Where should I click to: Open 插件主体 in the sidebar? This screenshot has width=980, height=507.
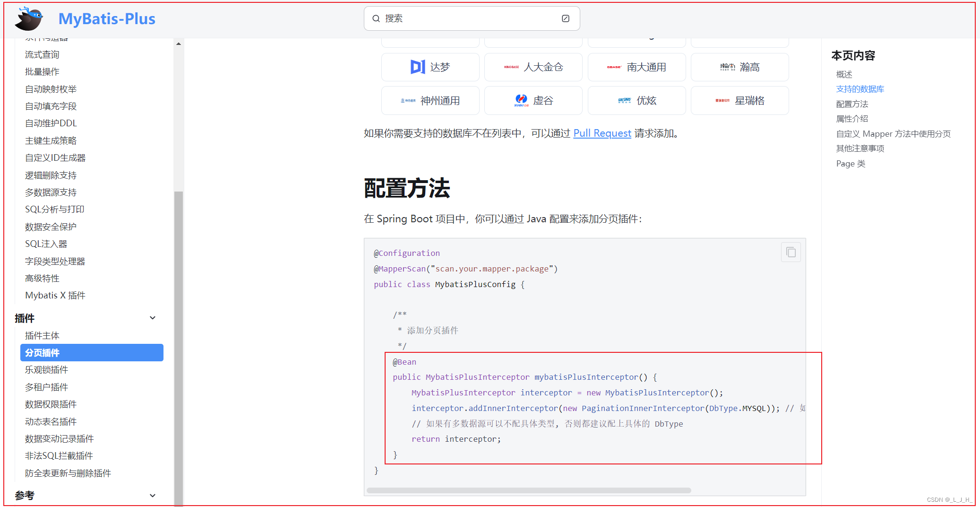tap(42, 336)
